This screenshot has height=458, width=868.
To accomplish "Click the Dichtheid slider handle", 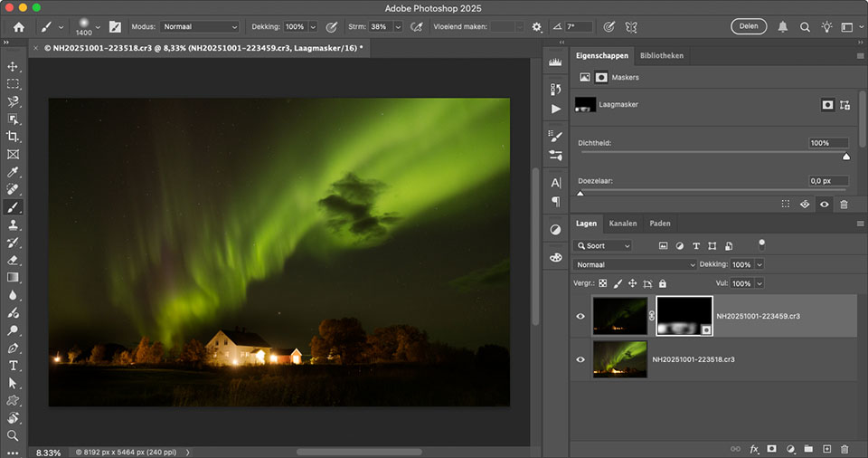I will point(846,157).
